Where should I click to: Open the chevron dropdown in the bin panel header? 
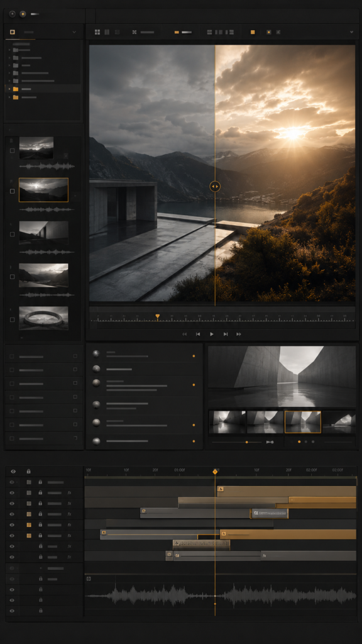[x=74, y=32]
